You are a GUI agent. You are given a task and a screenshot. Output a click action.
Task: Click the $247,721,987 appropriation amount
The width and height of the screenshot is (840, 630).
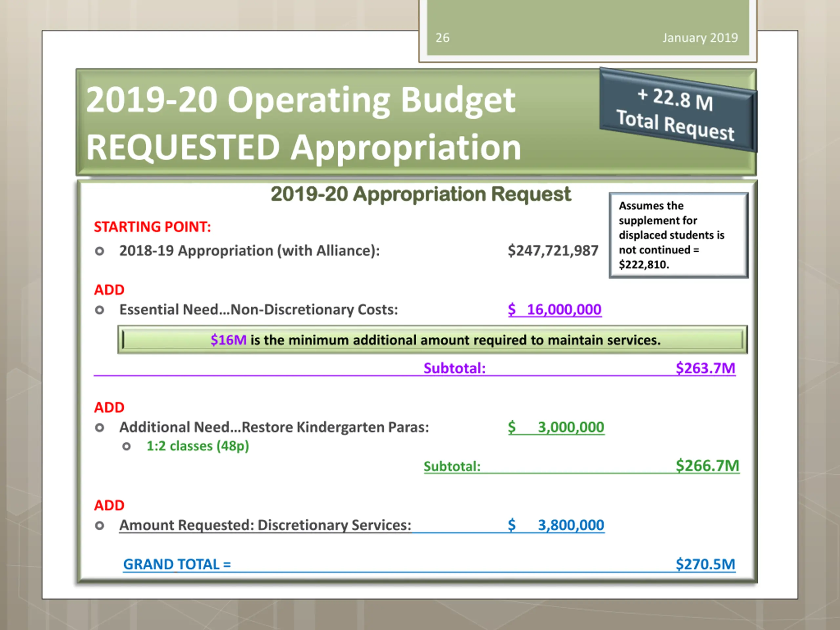(x=553, y=251)
